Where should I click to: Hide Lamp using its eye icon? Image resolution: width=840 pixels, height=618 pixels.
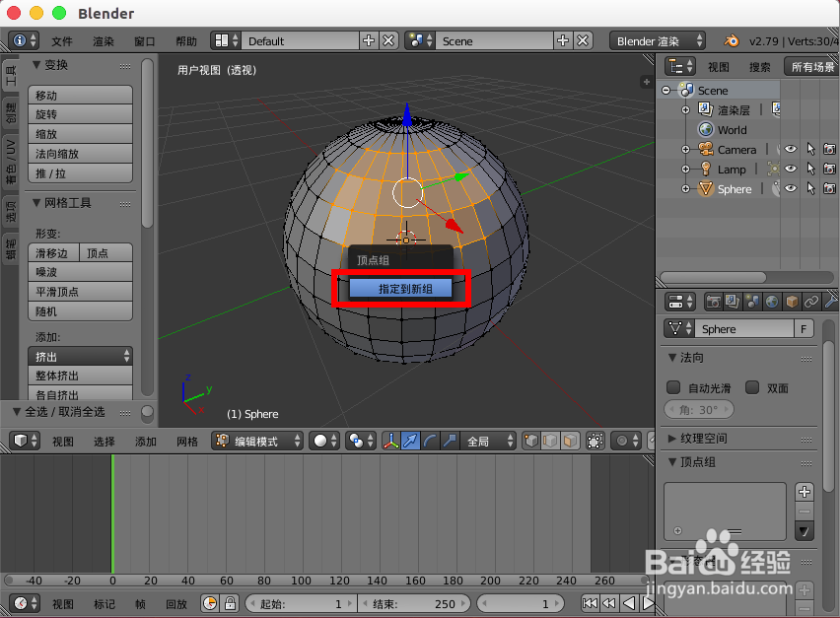[x=790, y=169]
